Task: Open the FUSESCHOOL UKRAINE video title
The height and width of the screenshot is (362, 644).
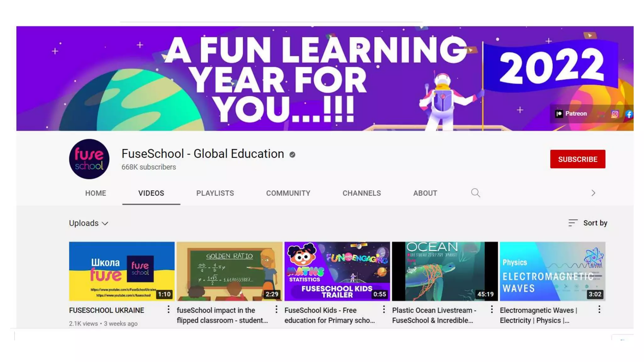Action: pyautogui.click(x=107, y=310)
